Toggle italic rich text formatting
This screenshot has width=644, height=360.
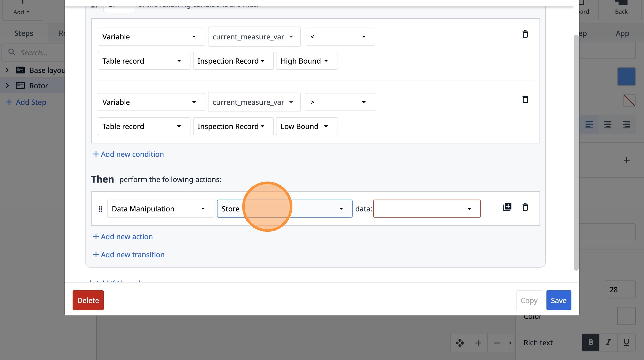point(608,342)
